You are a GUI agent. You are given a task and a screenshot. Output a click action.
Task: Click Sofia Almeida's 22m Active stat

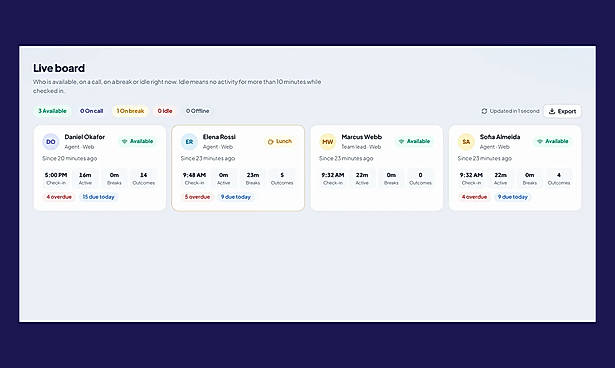[x=500, y=178]
